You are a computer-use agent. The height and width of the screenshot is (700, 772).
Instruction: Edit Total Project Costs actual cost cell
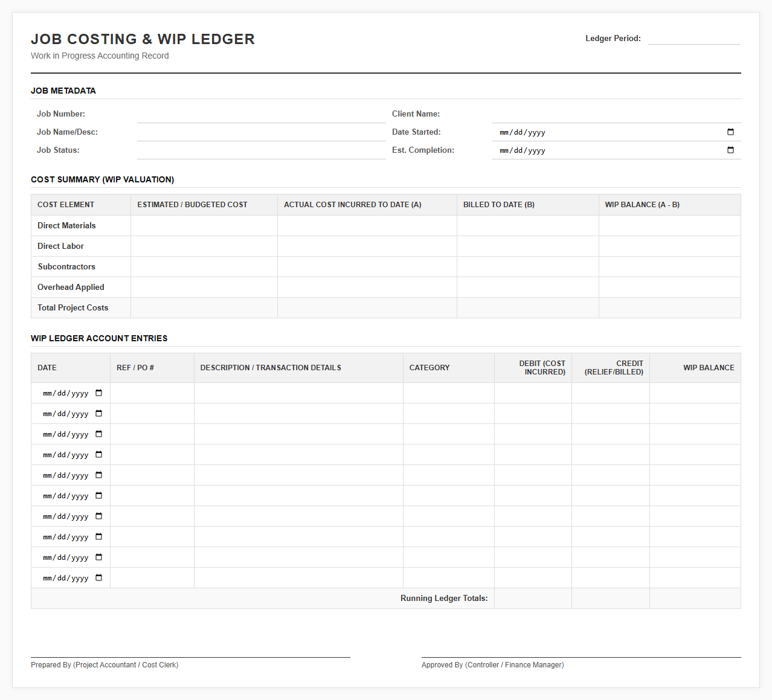(367, 308)
